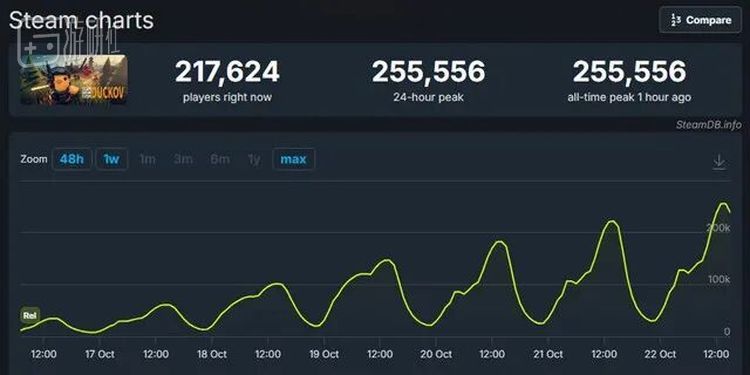Click the 17 Oct axis label

tap(99, 354)
